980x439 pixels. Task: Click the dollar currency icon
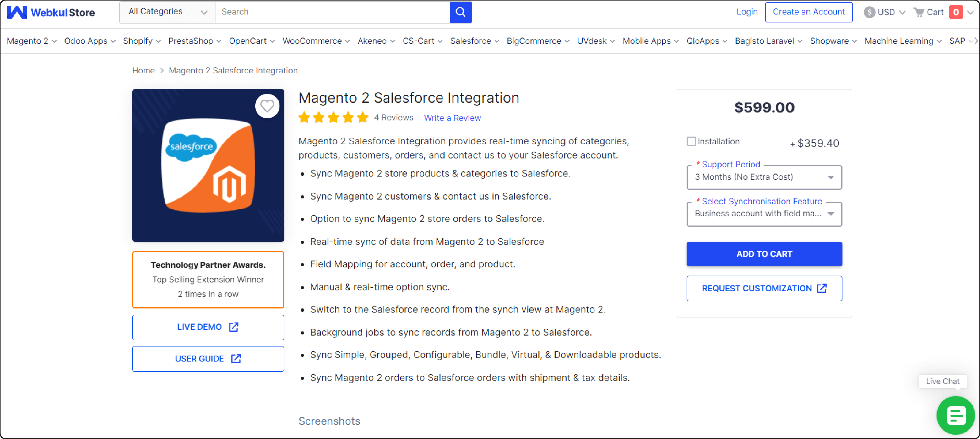[x=869, y=12]
